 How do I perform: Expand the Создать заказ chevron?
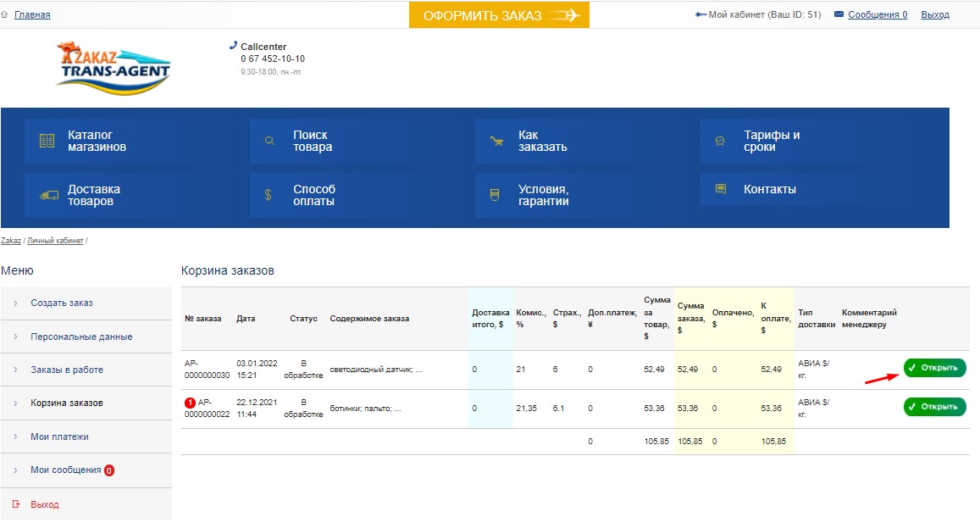coord(15,303)
